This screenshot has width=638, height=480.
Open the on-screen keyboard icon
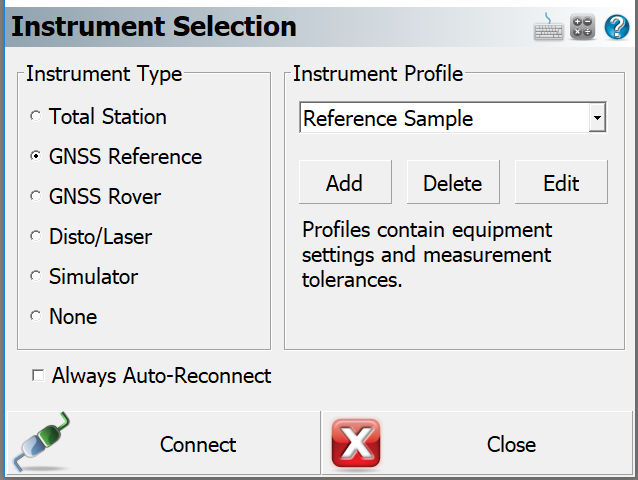pyautogui.click(x=548, y=26)
